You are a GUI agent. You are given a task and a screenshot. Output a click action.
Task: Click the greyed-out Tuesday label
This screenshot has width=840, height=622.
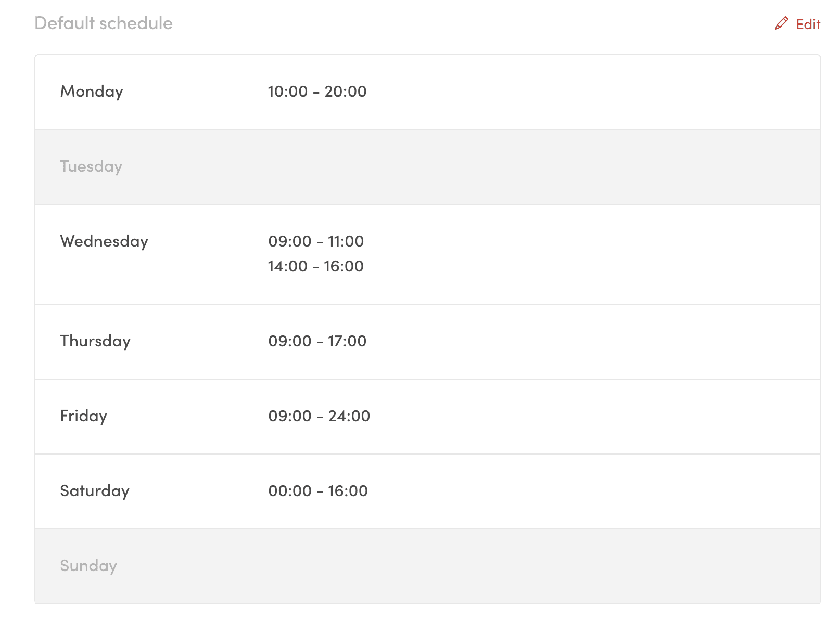click(91, 166)
